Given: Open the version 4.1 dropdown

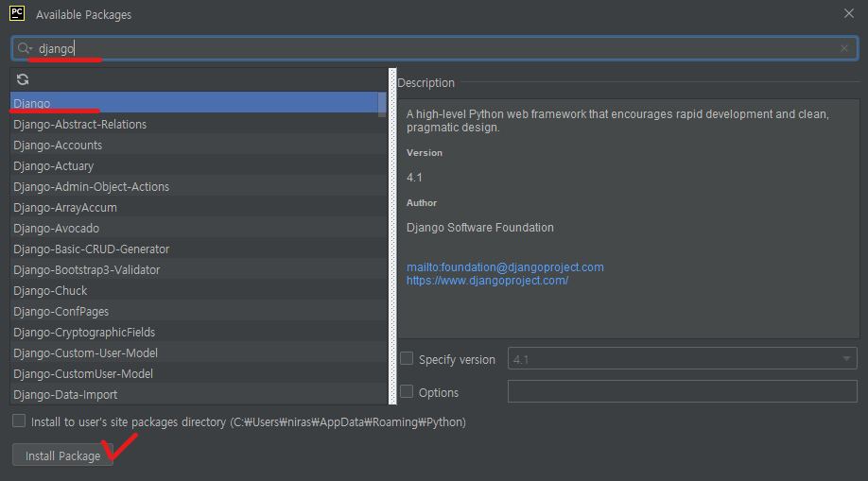Looking at the screenshot, I should pyautogui.click(x=682, y=359).
